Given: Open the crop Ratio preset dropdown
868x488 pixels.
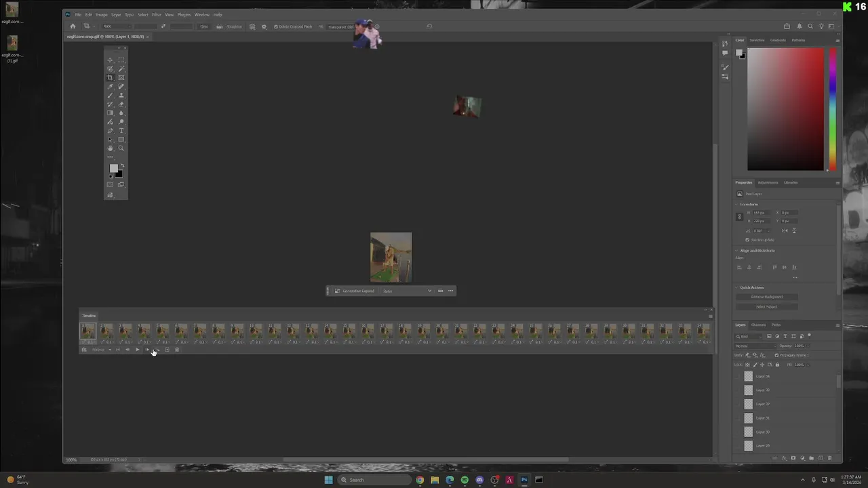Looking at the screenshot, I should [x=116, y=26].
